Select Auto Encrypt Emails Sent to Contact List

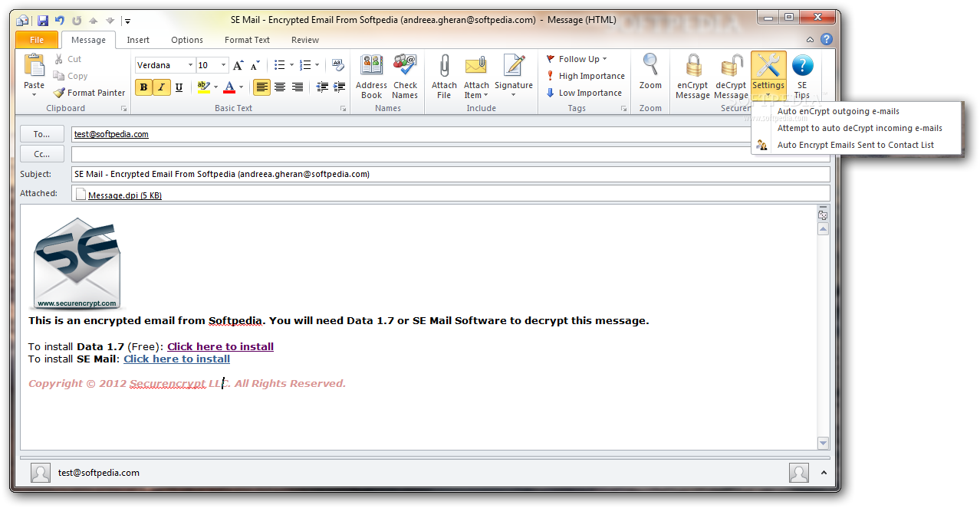856,145
